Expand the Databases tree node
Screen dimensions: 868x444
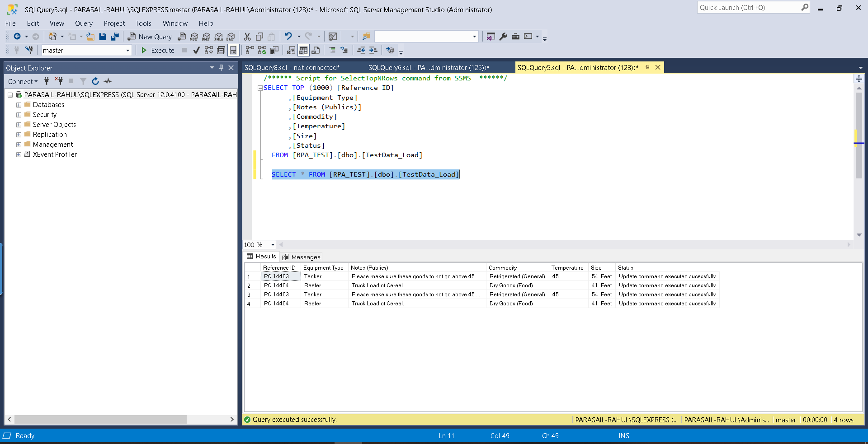coord(19,105)
